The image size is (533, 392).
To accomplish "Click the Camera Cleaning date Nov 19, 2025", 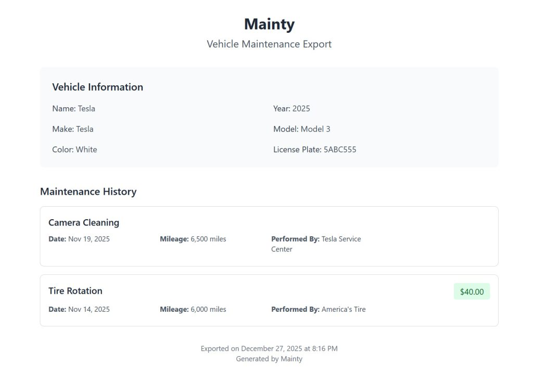I will click(x=79, y=238).
